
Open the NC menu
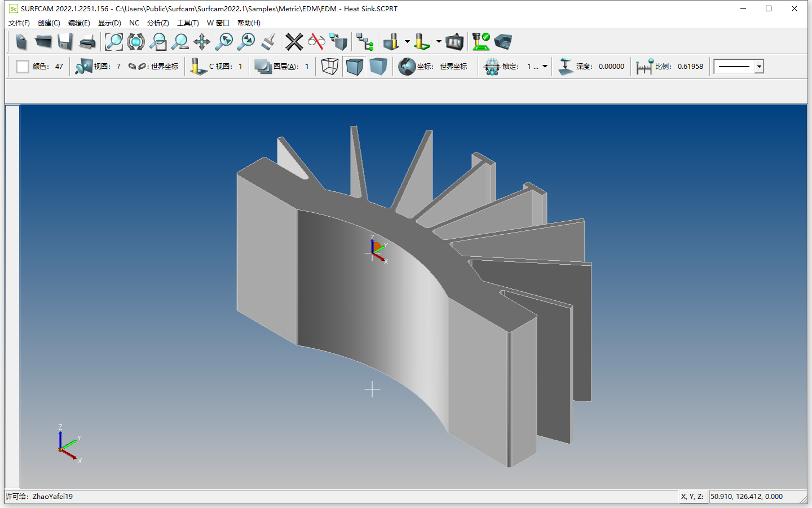[134, 23]
